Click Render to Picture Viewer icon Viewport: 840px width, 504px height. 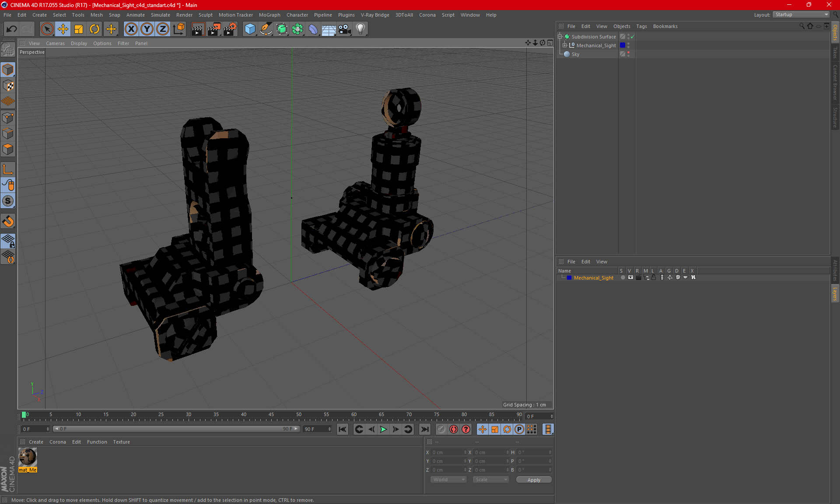[213, 29]
